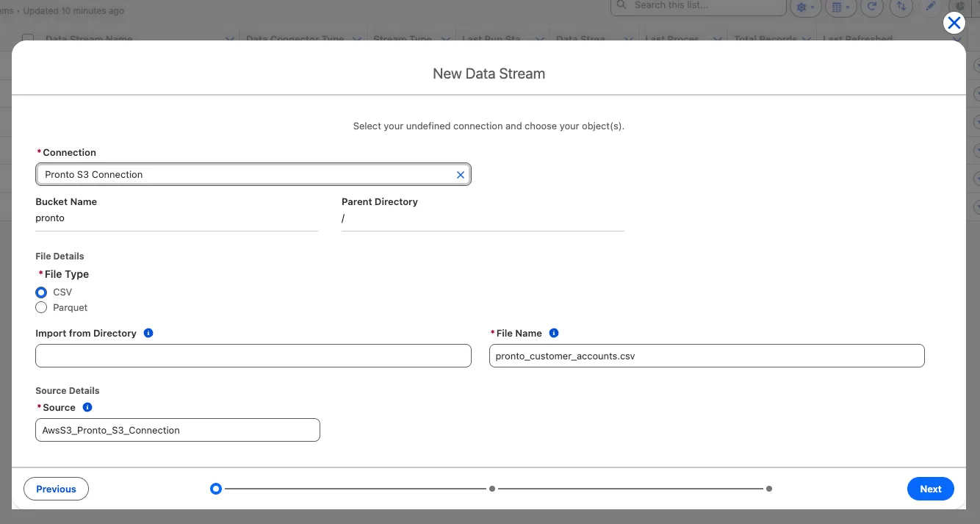980x524 pixels.
Task: Click the Import from Directory field
Action: pyautogui.click(x=253, y=356)
